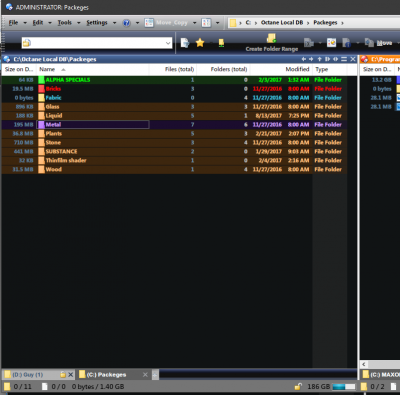The width and height of the screenshot is (400, 395).
Task: Toggle the padlock on the Guy (1) tab
Action: 63,375
